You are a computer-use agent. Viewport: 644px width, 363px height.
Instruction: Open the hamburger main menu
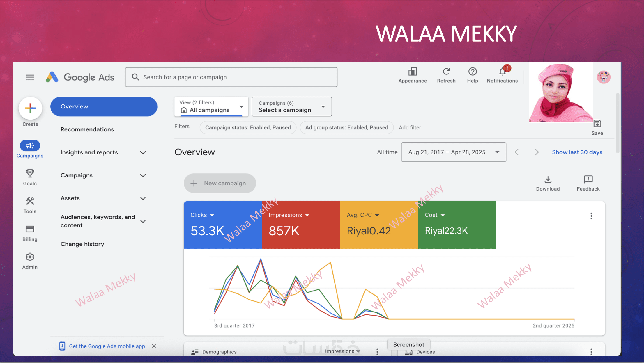30,77
